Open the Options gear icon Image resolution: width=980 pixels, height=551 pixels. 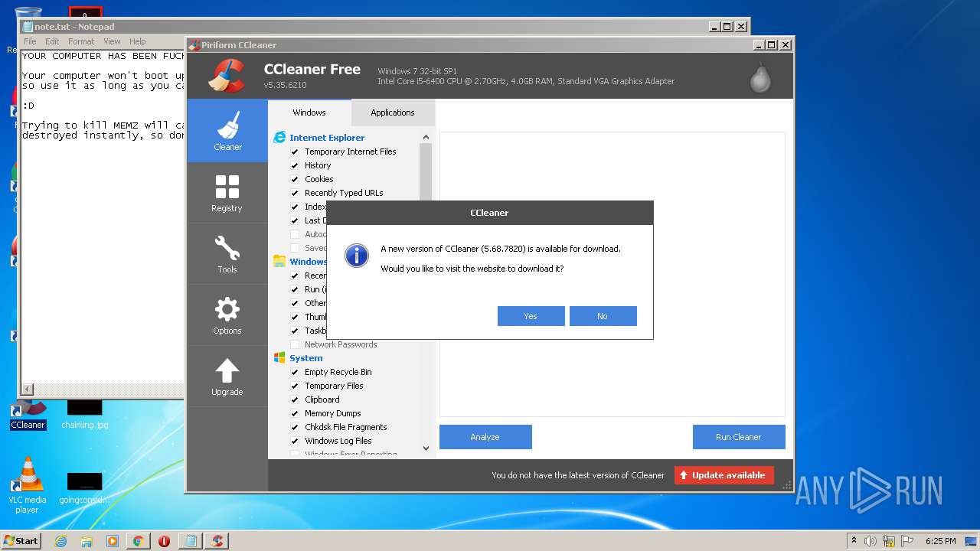click(x=227, y=309)
